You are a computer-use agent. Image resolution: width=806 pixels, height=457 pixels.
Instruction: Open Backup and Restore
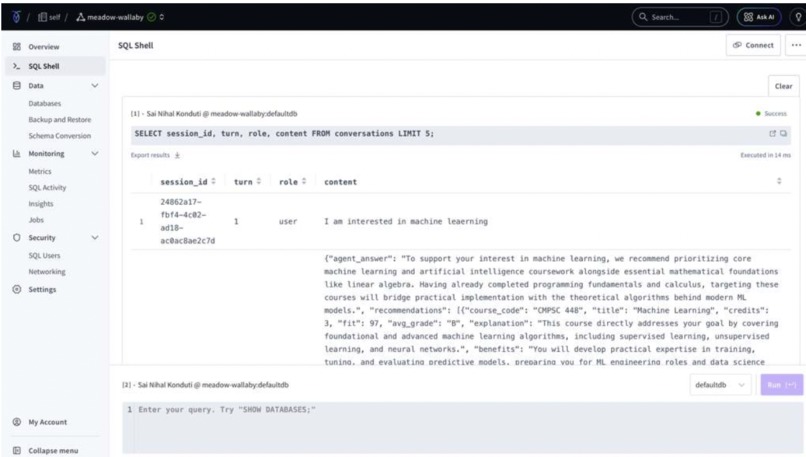(x=60, y=120)
